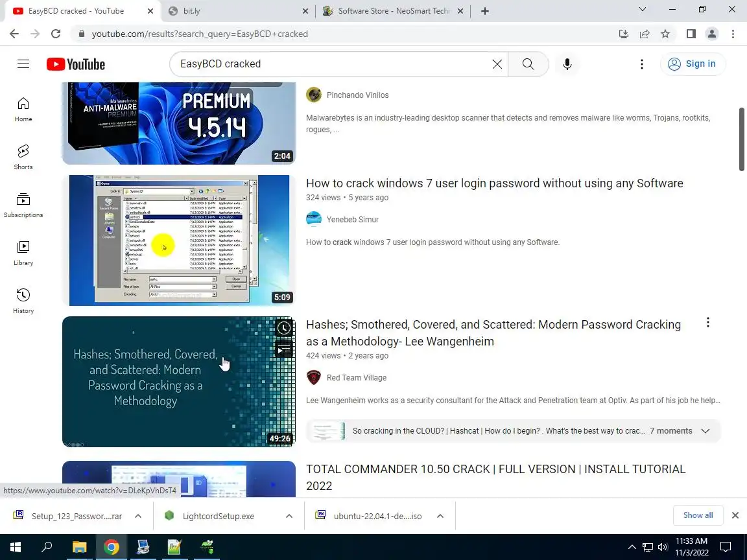Open History in the sidebar
This screenshot has width=747, height=560.
(23, 301)
